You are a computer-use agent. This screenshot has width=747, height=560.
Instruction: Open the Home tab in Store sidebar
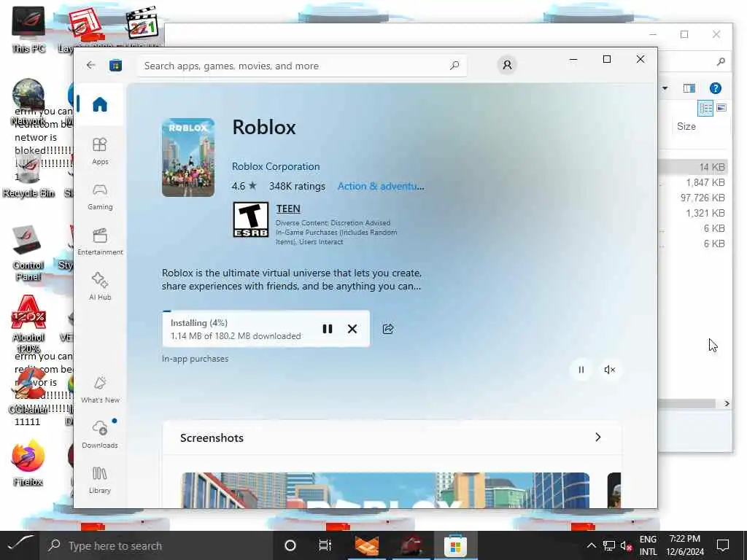click(99, 104)
